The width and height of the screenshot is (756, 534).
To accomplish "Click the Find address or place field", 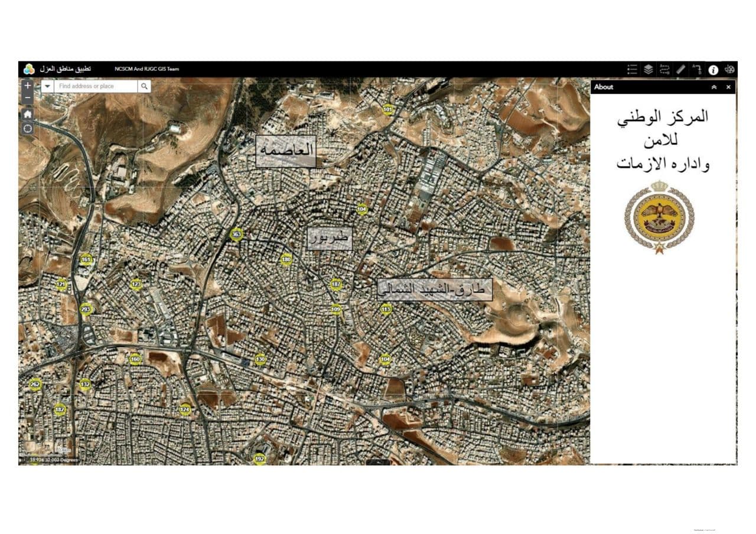I will (96, 86).
